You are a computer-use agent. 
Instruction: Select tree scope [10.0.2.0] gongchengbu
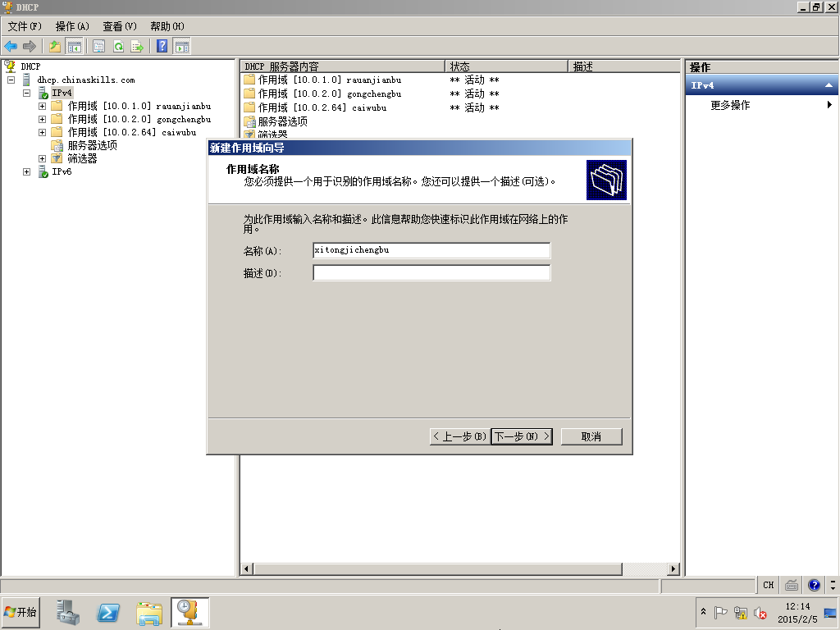pyautogui.click(x=139, y=119)
